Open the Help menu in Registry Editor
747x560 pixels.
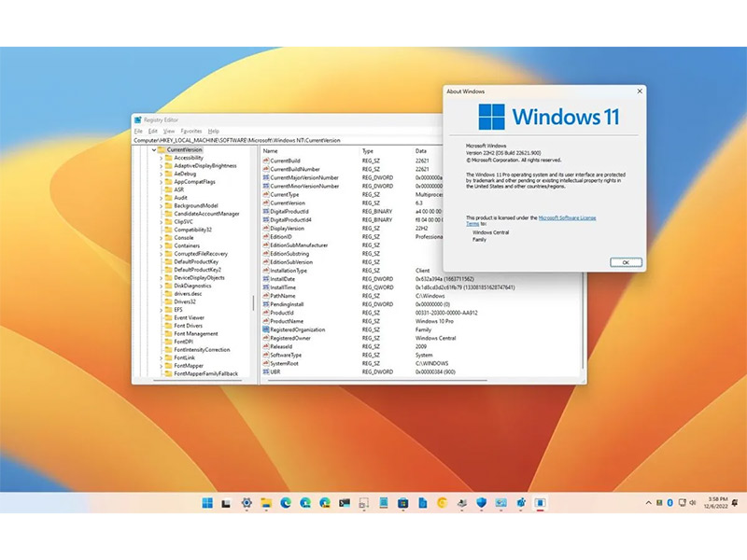point(214,131)
